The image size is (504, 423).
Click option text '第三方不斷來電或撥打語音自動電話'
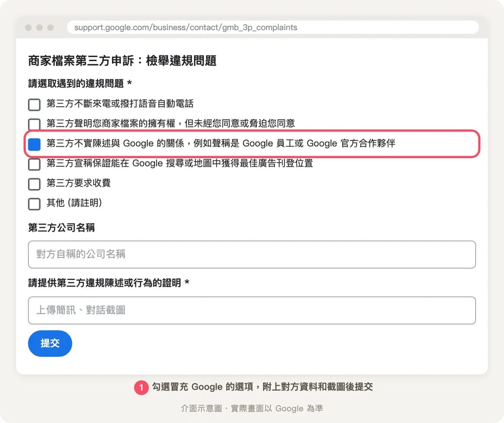pyautogui.click(x=120, y=104)
